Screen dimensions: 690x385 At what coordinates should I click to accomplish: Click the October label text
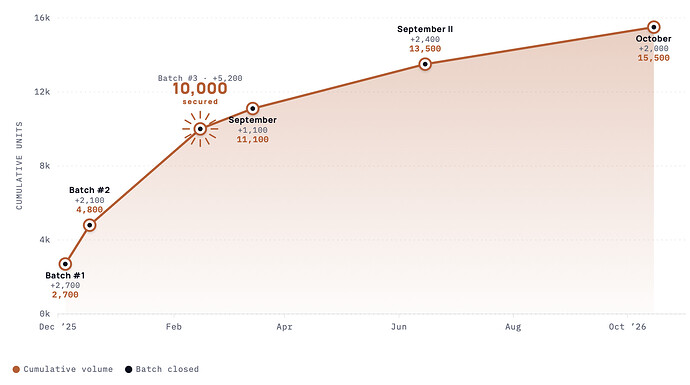click(x=653, y=39)
